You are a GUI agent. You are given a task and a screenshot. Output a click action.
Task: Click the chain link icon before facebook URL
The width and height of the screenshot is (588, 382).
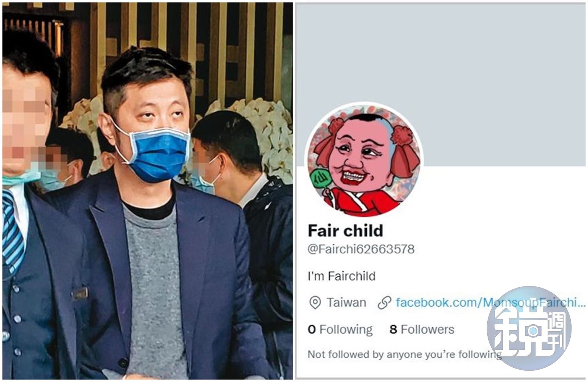[x=384, y=303]
